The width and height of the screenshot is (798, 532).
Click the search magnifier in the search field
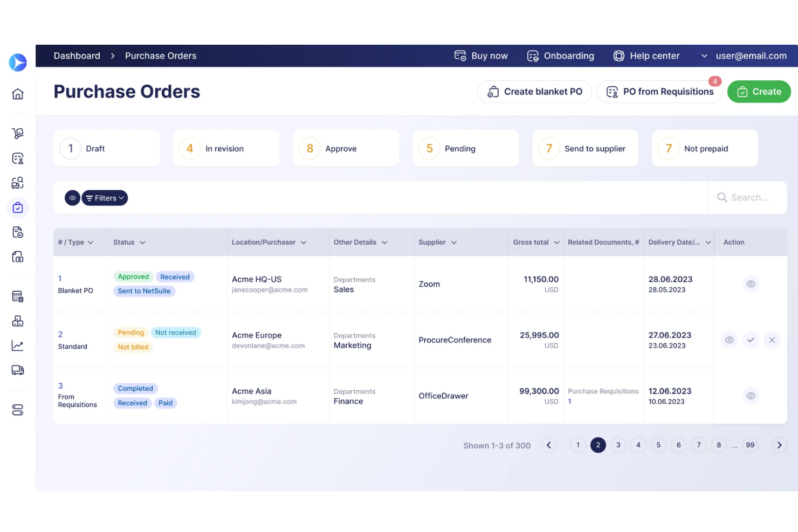[722, 197]
